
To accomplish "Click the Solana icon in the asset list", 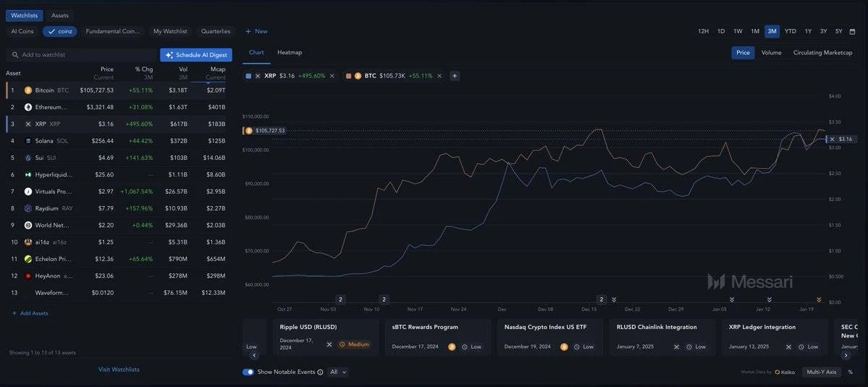I will click(x=28, y=141).
